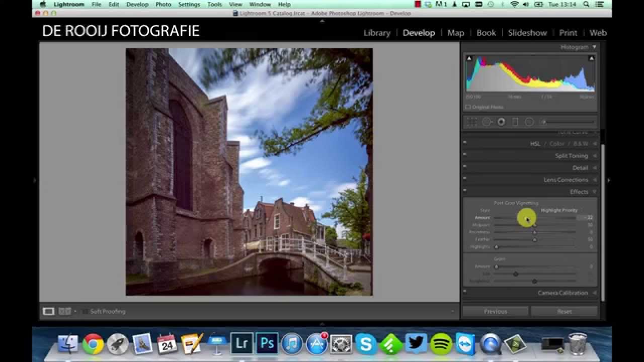
Task: Collapse the Effects panel
Action: tap(595, 192)
